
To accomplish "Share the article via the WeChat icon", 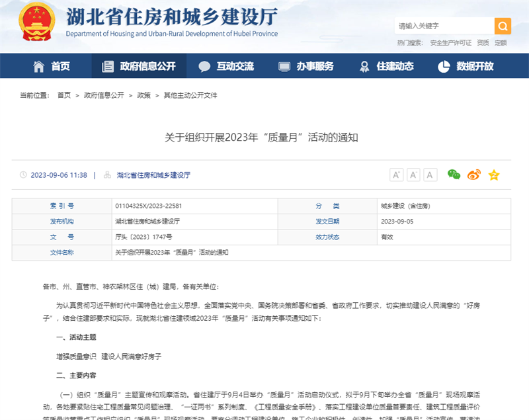I will 453,175.
